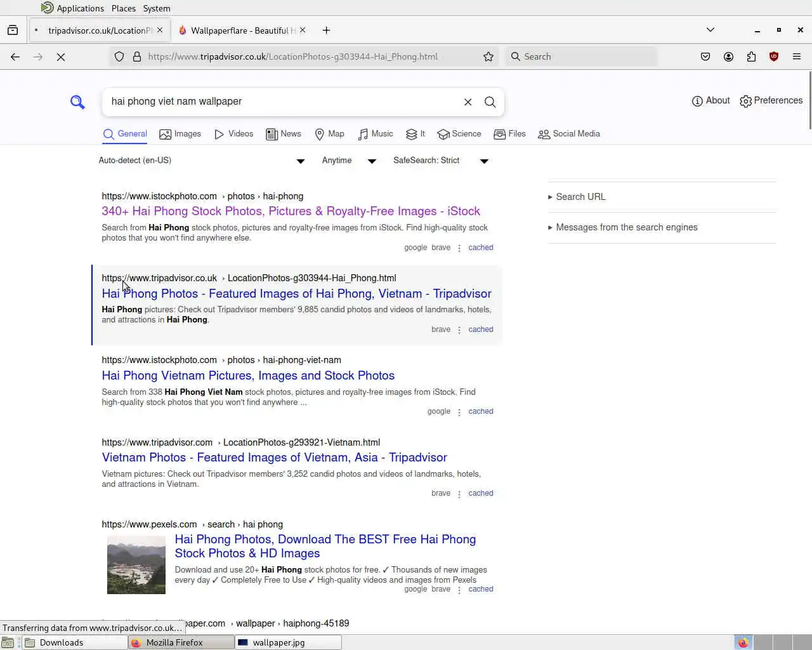Image resolution: width=812 pixels, height=650 pixels.
Task: Switch to the General search tab
Action: (x=125, y=134)
